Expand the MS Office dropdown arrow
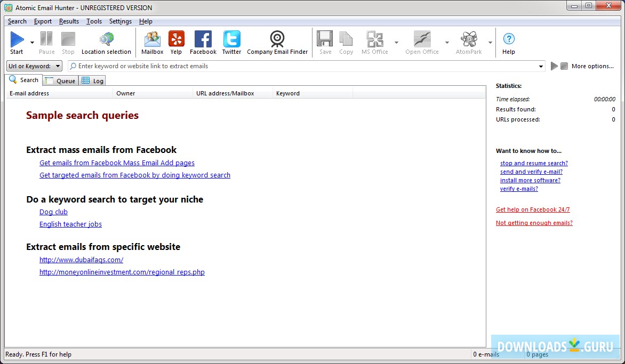The width and height of the screenshot is (625, 364). (396, 42)
